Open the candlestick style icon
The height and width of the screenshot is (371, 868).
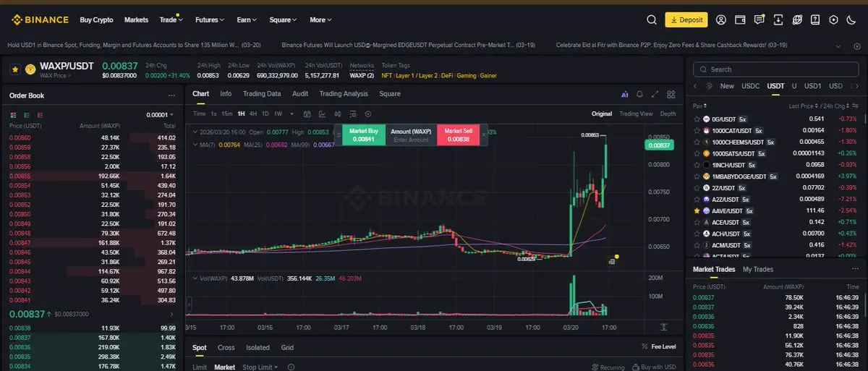(338, 114)
